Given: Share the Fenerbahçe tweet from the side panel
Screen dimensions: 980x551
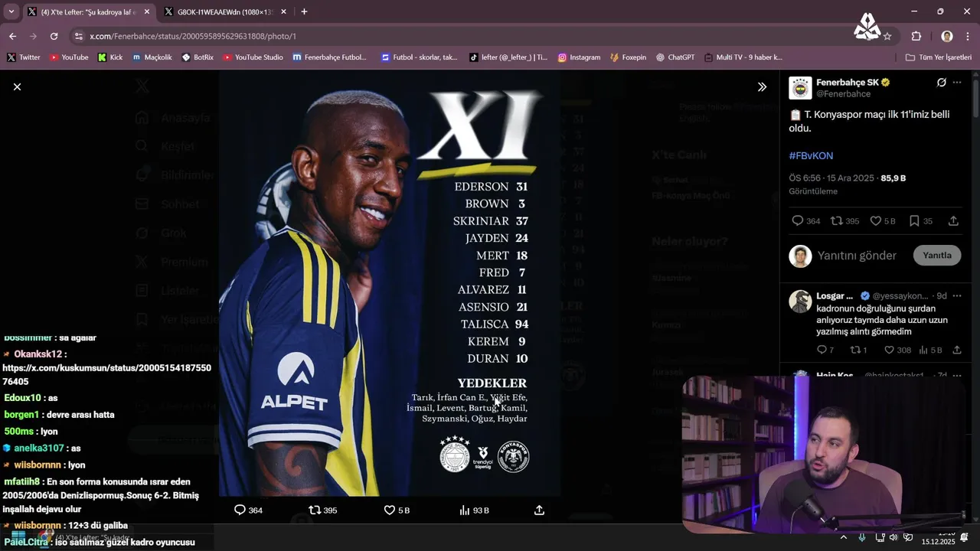Looking at the screenshot, I should click(953, 220).
